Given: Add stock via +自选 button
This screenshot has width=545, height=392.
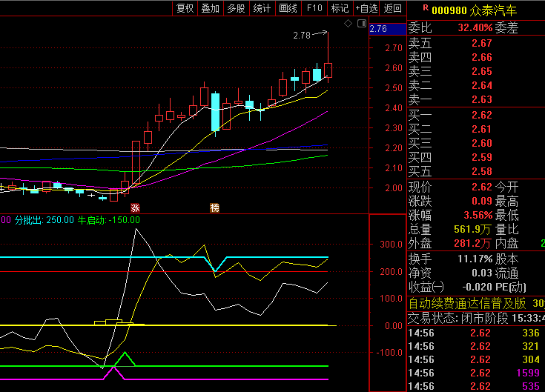Looking at the screenshot, I should (x=366, y=8).
